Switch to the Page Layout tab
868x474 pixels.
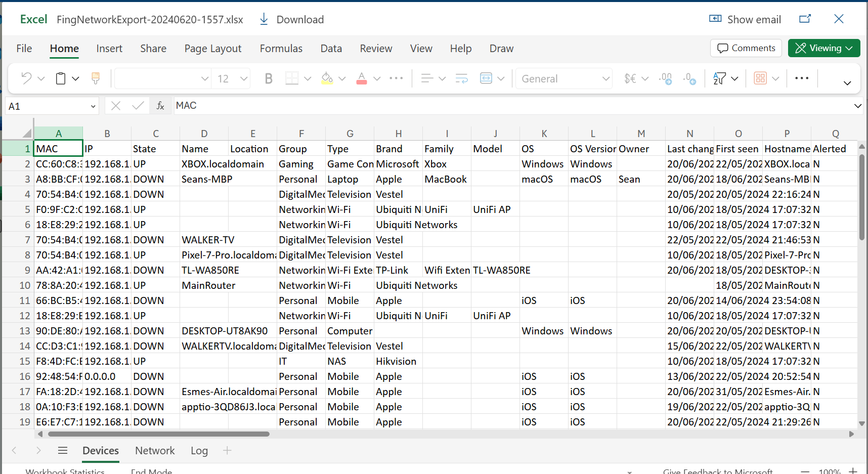[x=213, y=49]
